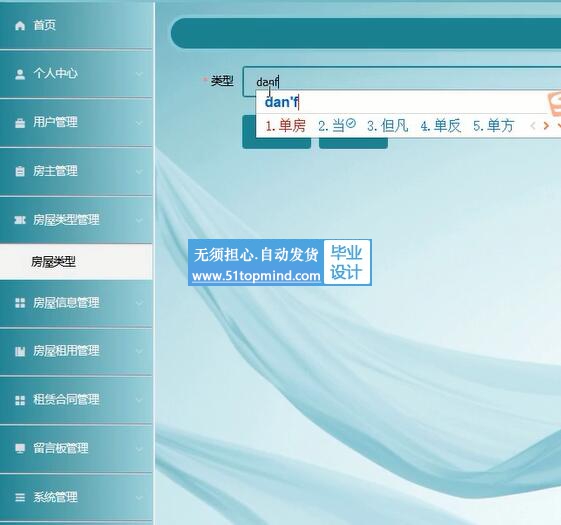This screenshot has height=525, width=561.
Task: Click the monitor icon for 留言板管理
Action: tap(20, 448)
